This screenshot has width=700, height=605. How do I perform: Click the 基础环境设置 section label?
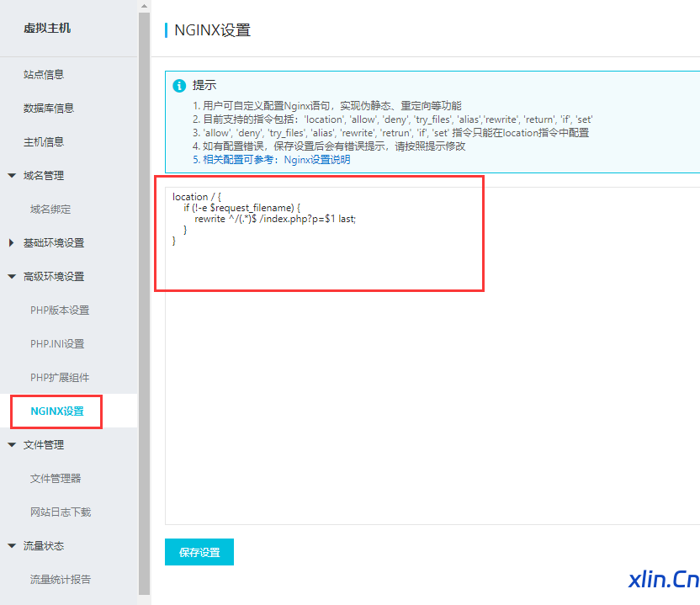[x=54, y=243]
